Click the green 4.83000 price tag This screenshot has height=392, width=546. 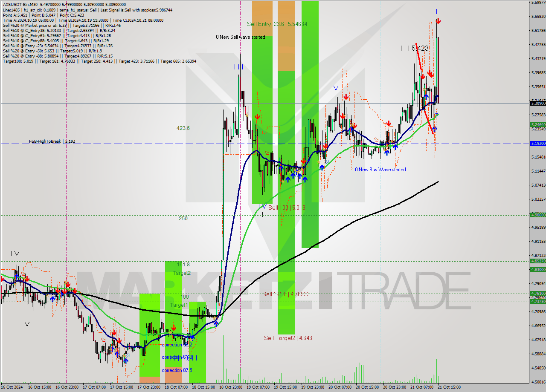tap(537, 269)
